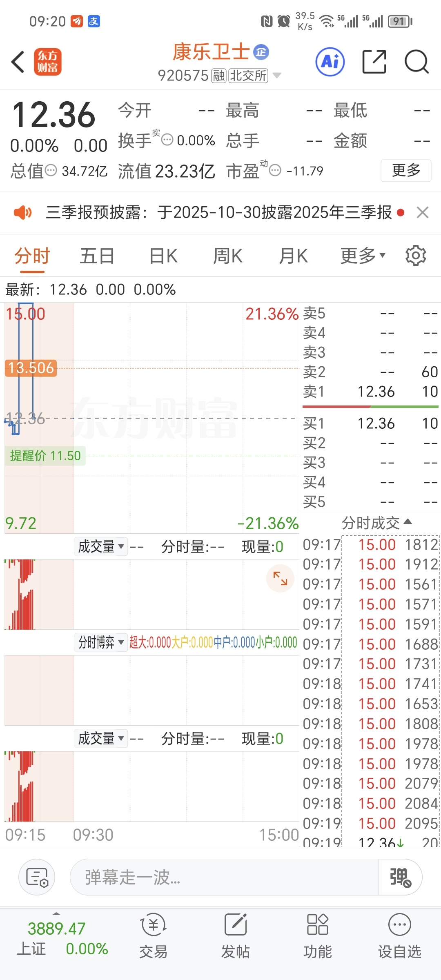The width and height of the screenshot is (441, 980).
Task: Open the 分时博弈 indicator dropdown
Action: pyautogui.click(x=101, y=642)
